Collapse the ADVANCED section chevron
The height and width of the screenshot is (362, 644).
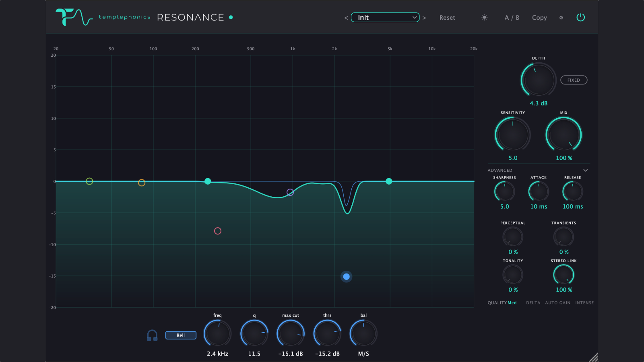[x=586, y=171]
